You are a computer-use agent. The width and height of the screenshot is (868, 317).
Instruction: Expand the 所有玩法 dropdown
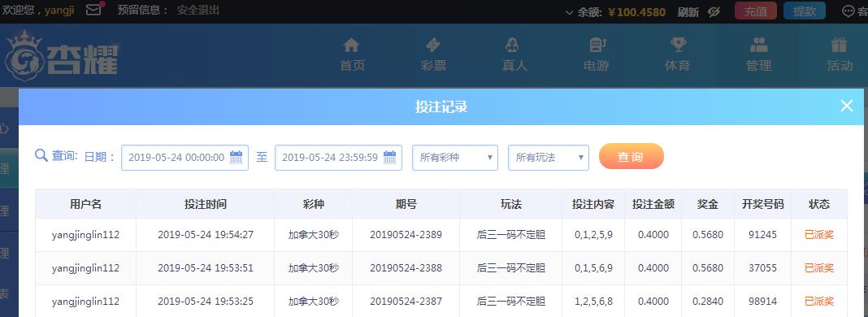click(549, 157)
